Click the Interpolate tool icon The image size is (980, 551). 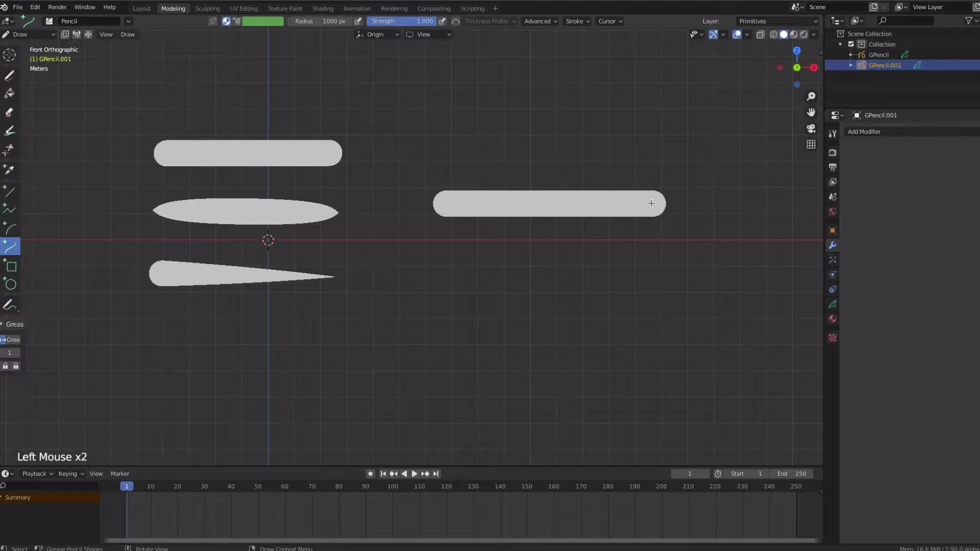(10, 305)
